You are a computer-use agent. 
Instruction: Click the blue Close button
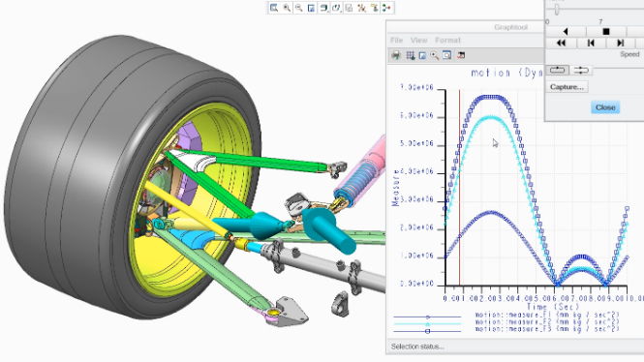(605, 107)
